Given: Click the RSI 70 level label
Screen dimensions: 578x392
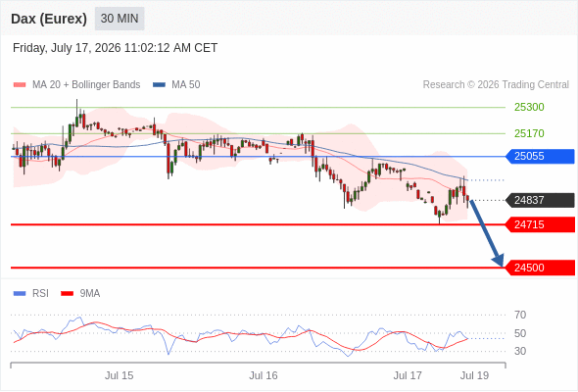Looking at the screenshot, I should tap(520, 315).
